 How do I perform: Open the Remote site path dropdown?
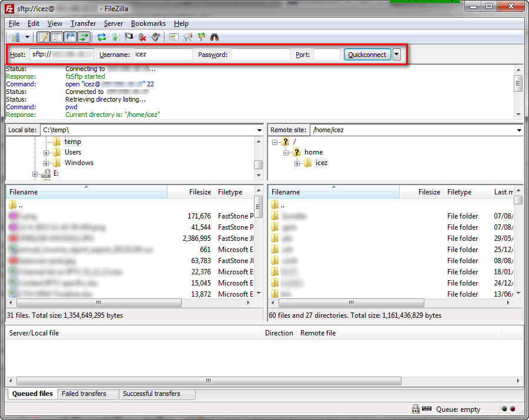[519, 130]
